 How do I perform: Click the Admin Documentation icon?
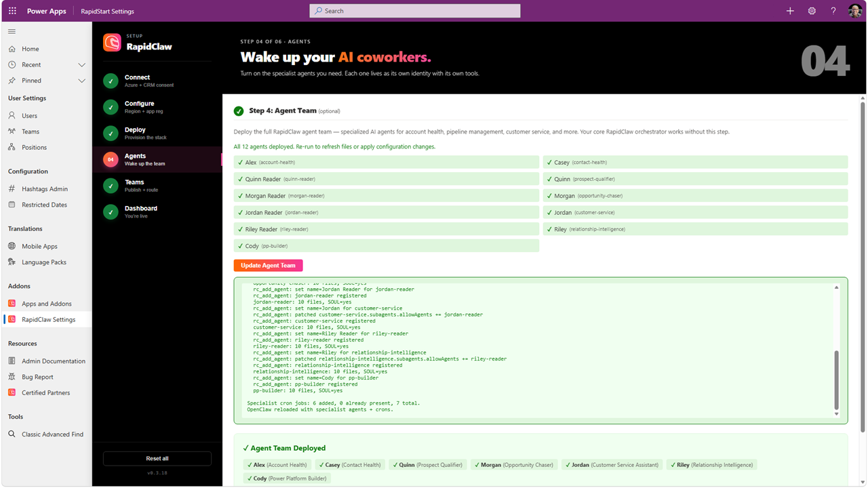(12, 361)
